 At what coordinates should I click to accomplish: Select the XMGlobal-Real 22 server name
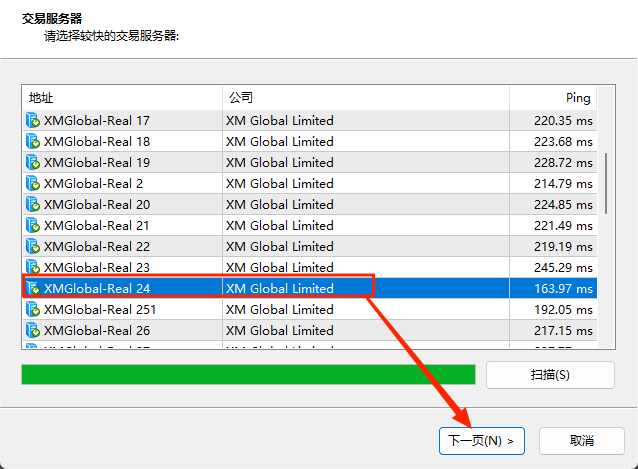(x=97, y=246)
